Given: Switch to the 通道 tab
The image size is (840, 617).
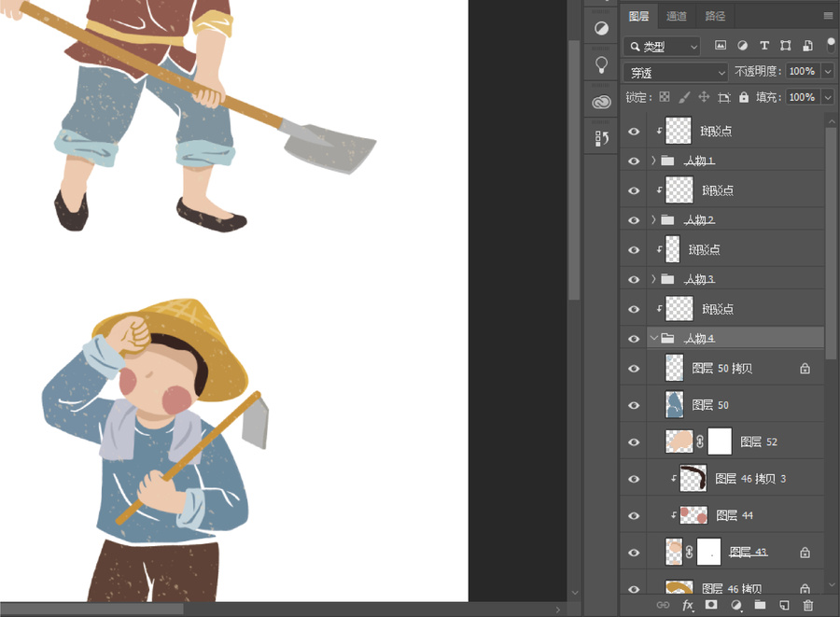Looking at the screenshot, I should coord(676,16).
